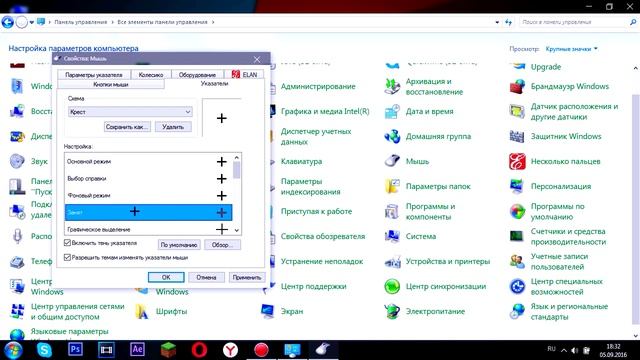Open Графика и медиа Intel(R) icon

click(x=325, y=111)
